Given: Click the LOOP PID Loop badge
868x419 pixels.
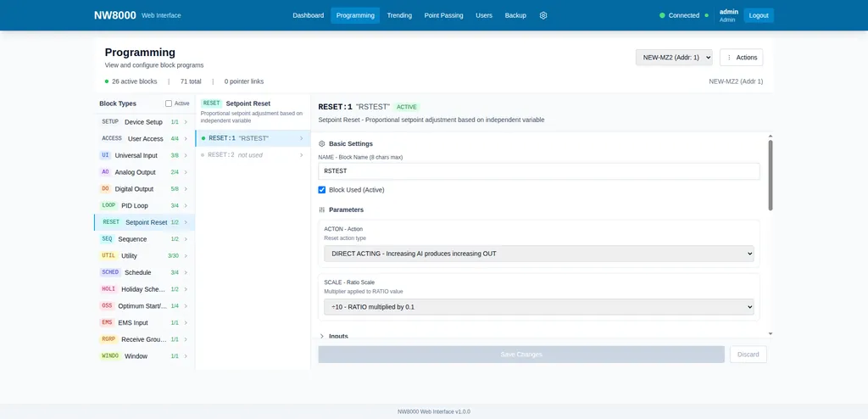Looking at the screenshot, I should (108, 205).
